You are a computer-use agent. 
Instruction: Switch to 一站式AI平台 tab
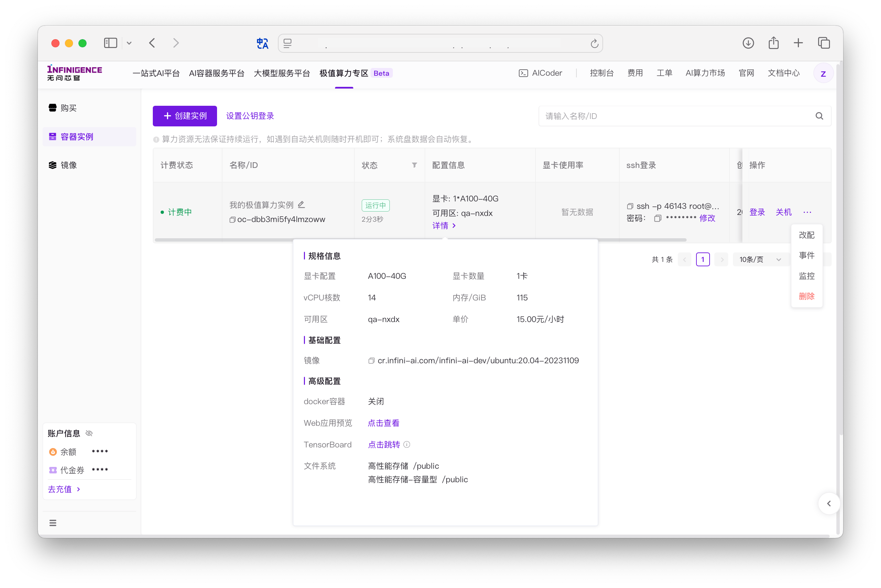coord(156,73)
